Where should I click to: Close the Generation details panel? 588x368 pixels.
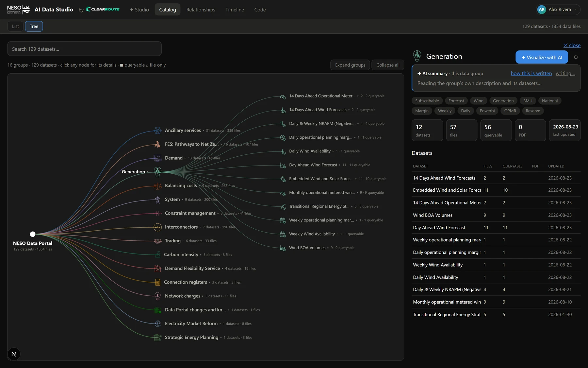(x=572, y=45)
